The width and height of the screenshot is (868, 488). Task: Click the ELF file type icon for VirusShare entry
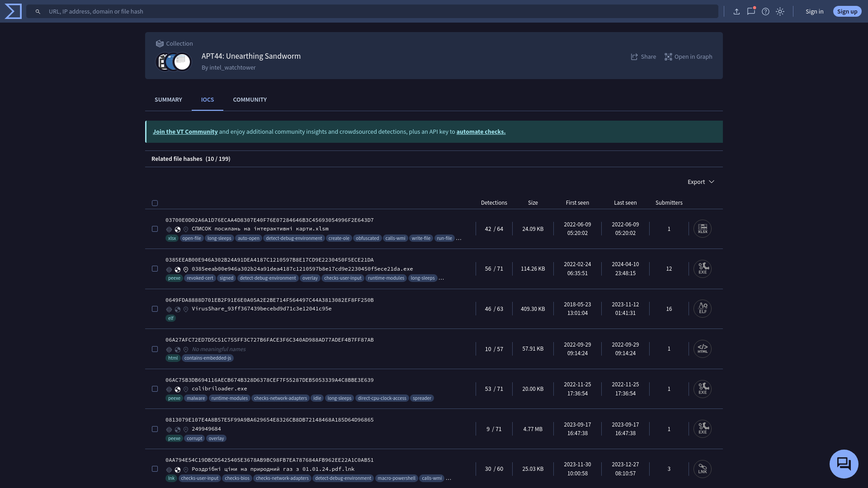coord(703,309)
